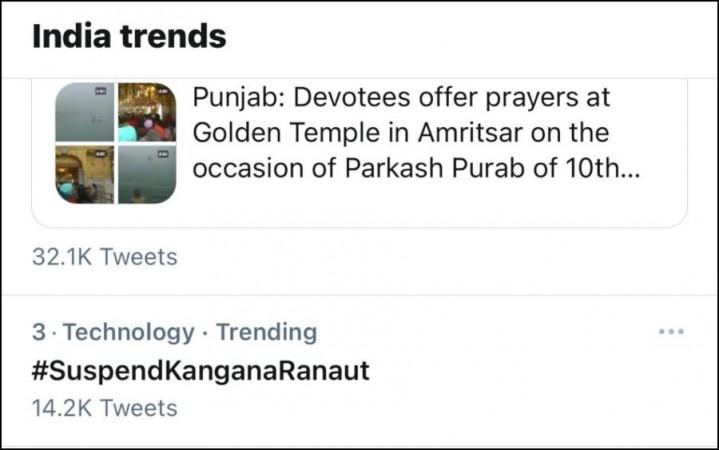Screen dimensions: 719x450
Task: Open the three-dot more options menu
Action: (671, 332)
